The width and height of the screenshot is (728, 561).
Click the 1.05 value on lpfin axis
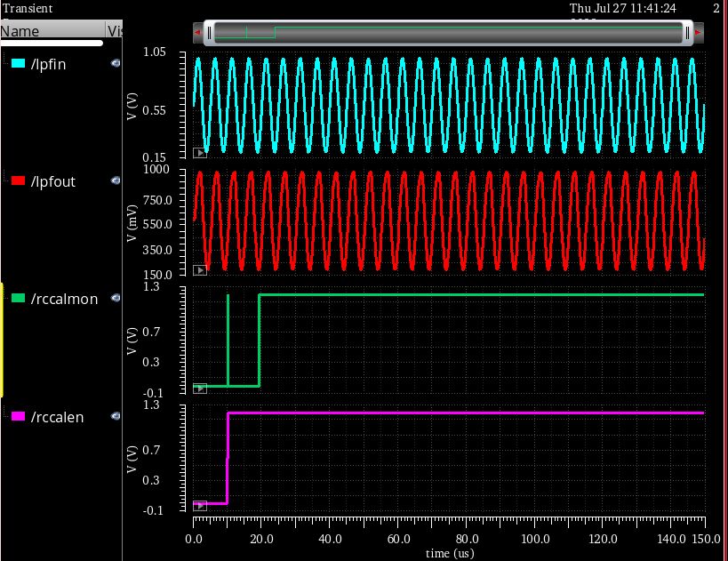(x=154, y=52)
